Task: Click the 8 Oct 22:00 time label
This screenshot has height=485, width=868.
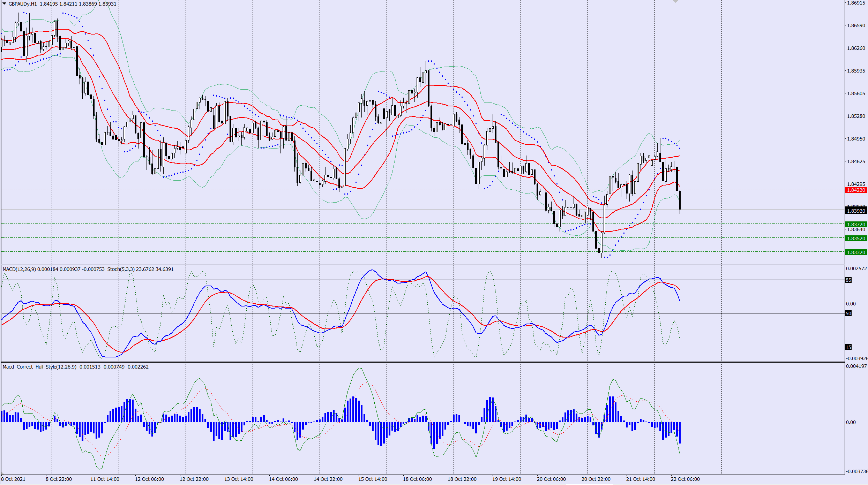Action: [59, 479]
